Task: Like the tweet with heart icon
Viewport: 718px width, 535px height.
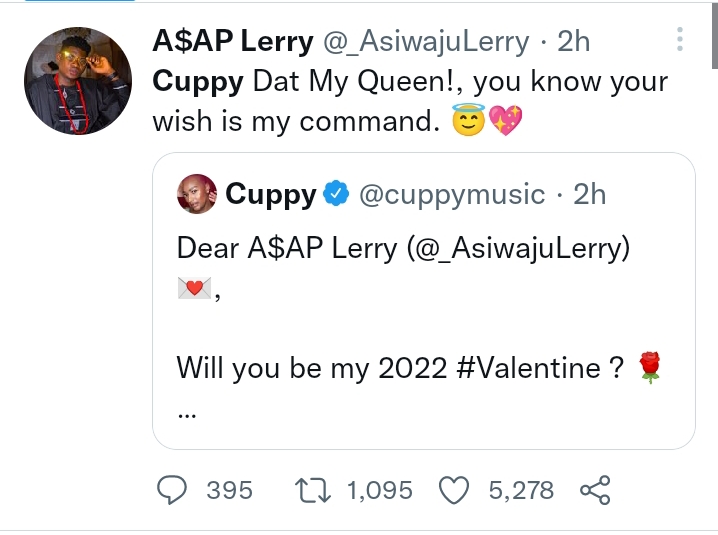Action: click(454, 490)
